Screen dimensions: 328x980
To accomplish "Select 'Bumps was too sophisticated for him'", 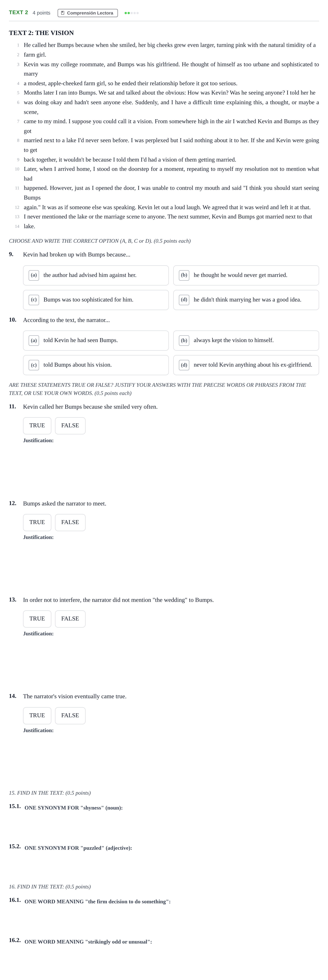I will pyautogui.click(x=96, y=300).
